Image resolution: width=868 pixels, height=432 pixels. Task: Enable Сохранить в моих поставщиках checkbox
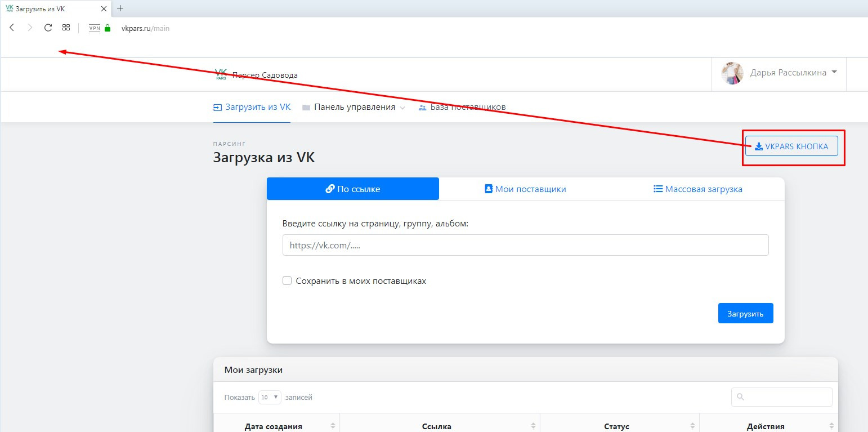[287, 280]
